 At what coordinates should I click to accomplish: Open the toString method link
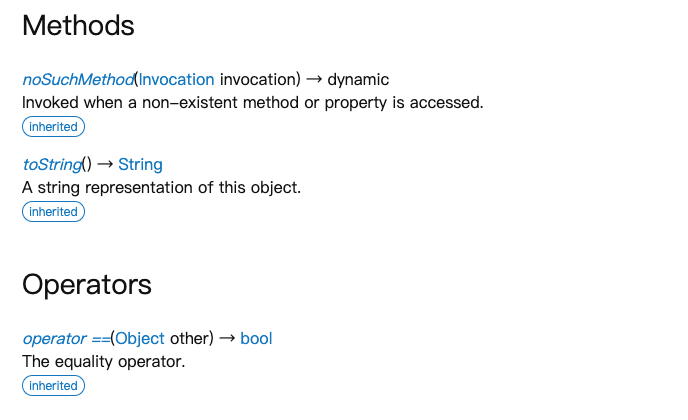click(52, 165)
